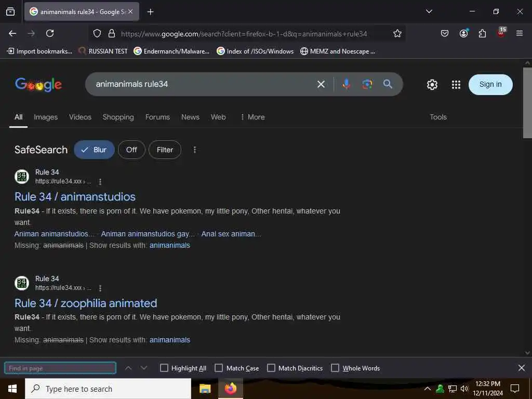Viewport: 532px width, 399px height.
Task: Open File Explorer from the taskbar
Action: 205,389
